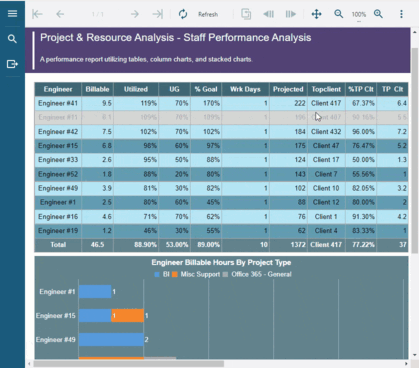The image size is (419, 368).
Task: Click history forward playback icon
Action: (291, 14)
